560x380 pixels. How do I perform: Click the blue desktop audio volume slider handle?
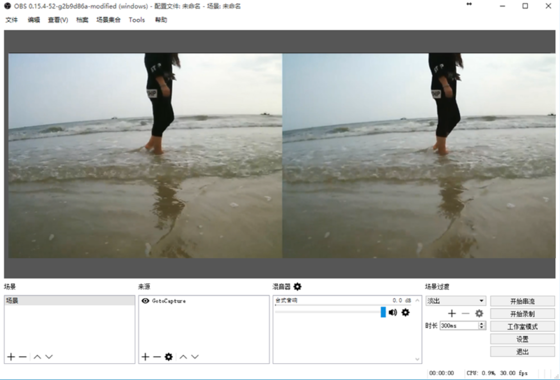click(x=383, y=312)
